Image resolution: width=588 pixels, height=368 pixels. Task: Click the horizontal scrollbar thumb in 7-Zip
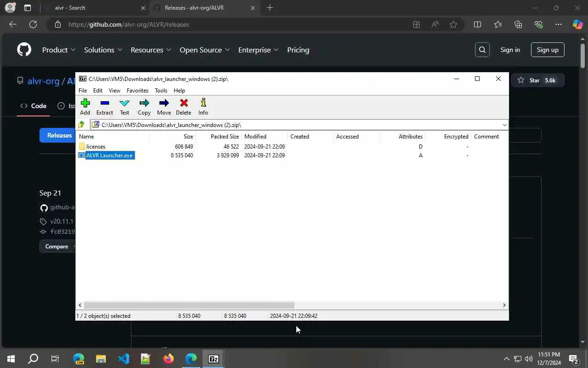tap(189, 305)
